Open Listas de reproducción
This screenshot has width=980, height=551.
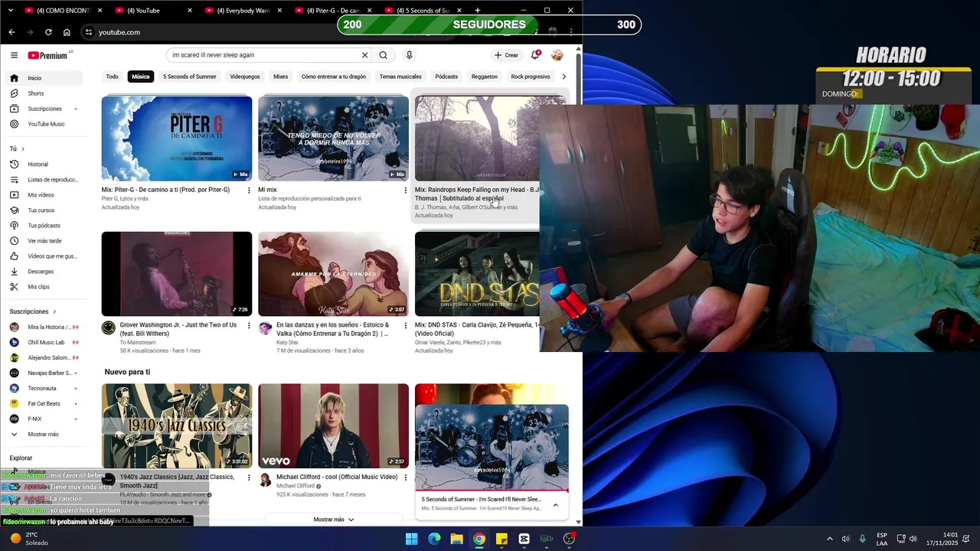(44, 180)
